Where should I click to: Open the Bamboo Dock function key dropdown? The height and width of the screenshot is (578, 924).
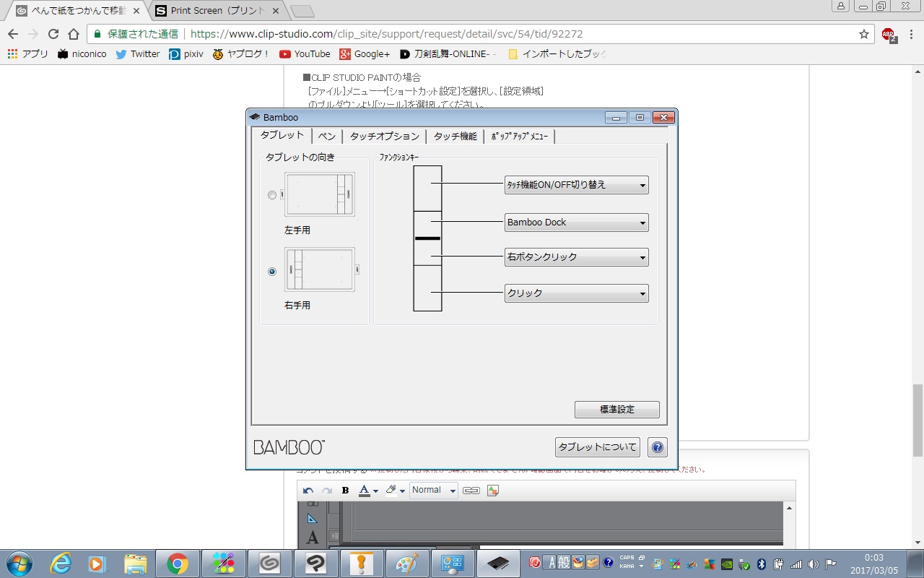coord(576,223)
